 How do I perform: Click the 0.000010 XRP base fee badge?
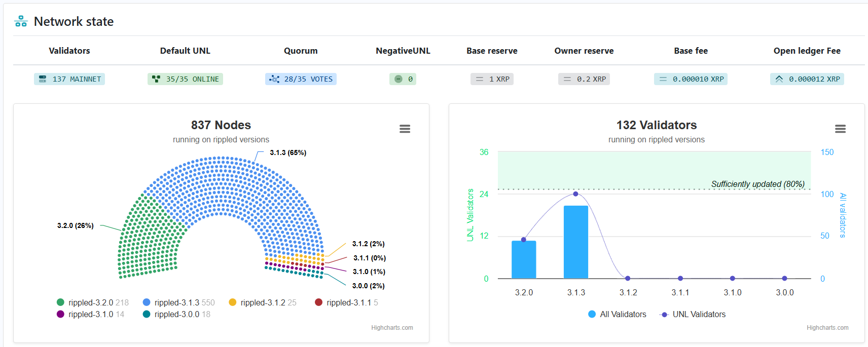tap(691, 79)
